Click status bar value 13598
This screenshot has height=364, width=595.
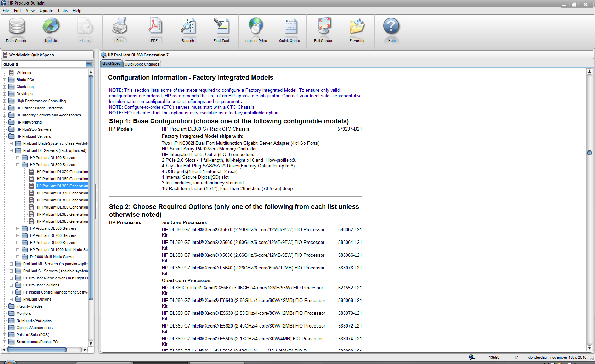pyautogui.click(x=494, y=357)
